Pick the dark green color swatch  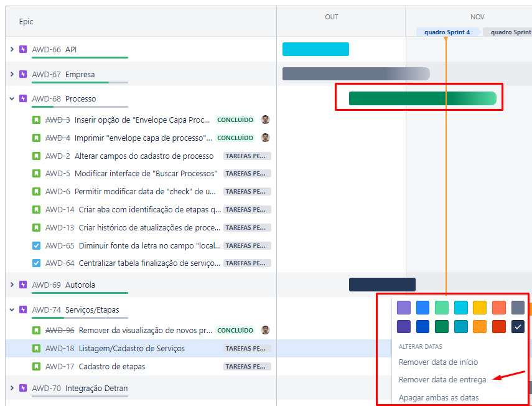point(442,326)
